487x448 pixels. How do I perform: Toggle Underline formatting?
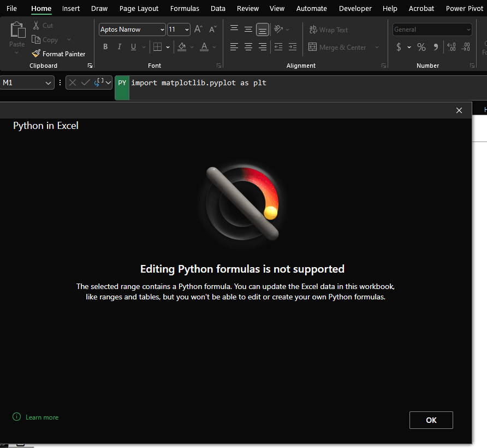coord(133,46)
